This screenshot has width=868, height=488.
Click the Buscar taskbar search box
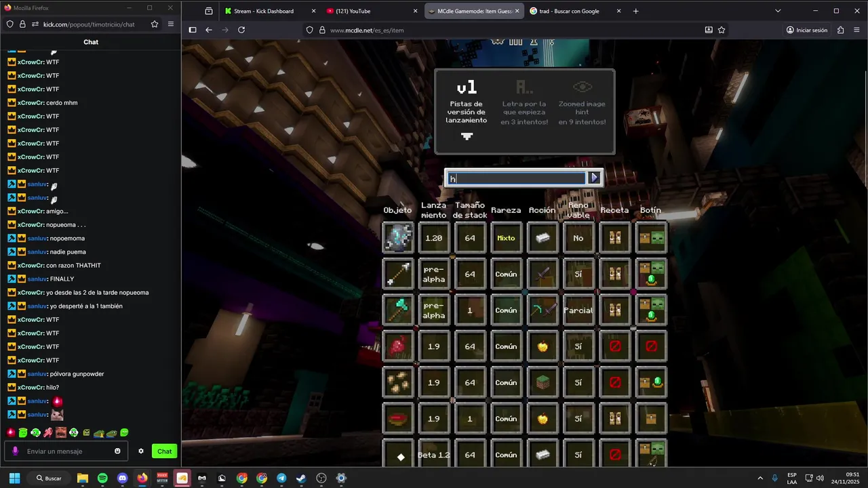point(49,478)
